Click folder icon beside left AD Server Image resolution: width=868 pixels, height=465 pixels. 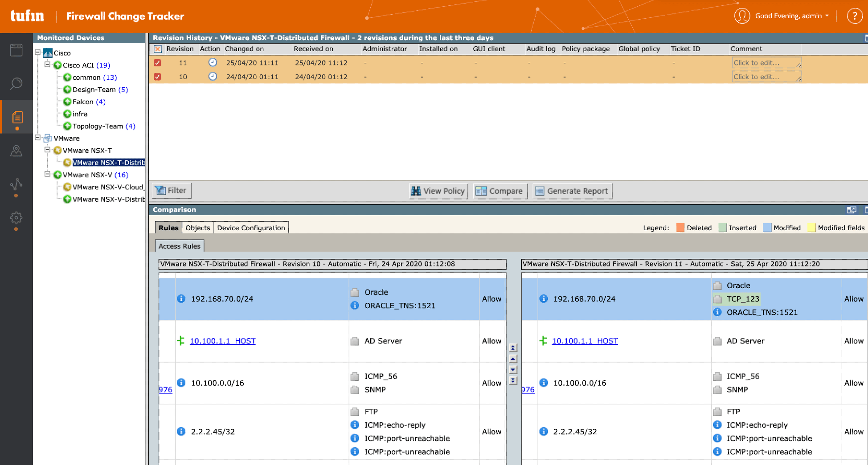tap(355, 341)
